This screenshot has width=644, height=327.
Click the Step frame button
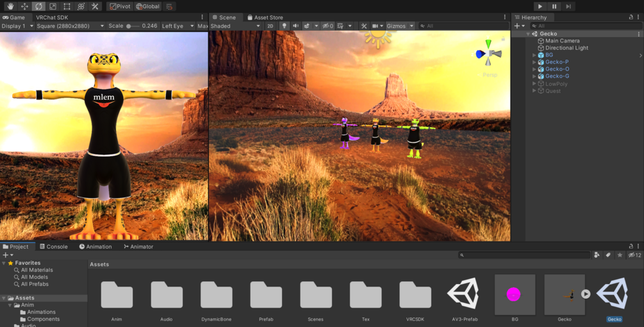point(568,6)
